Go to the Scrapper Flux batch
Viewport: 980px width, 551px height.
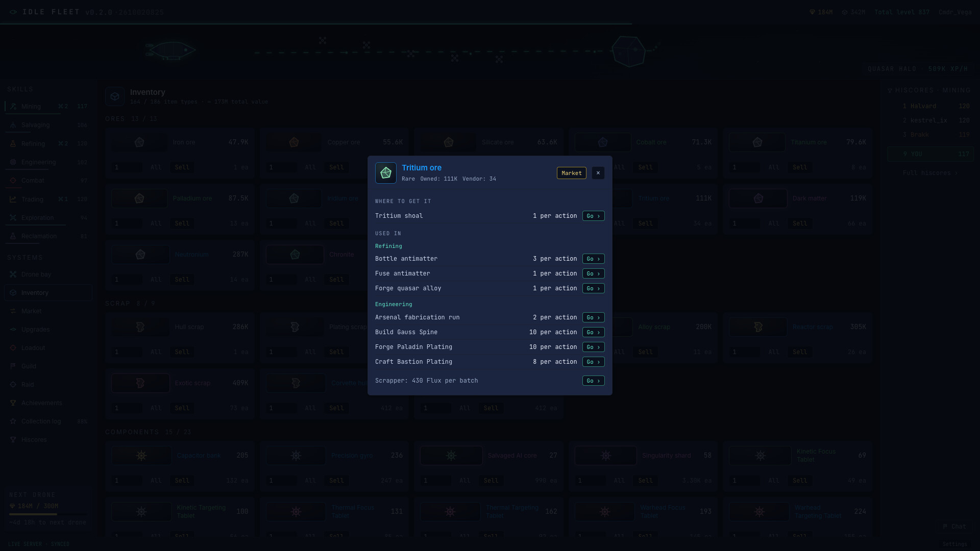[593, 381]
